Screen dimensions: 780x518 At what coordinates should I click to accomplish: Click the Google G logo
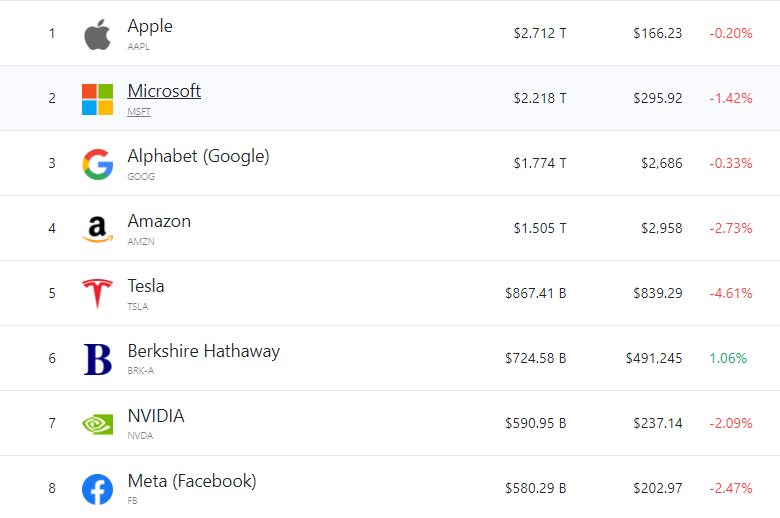point(97,164)
